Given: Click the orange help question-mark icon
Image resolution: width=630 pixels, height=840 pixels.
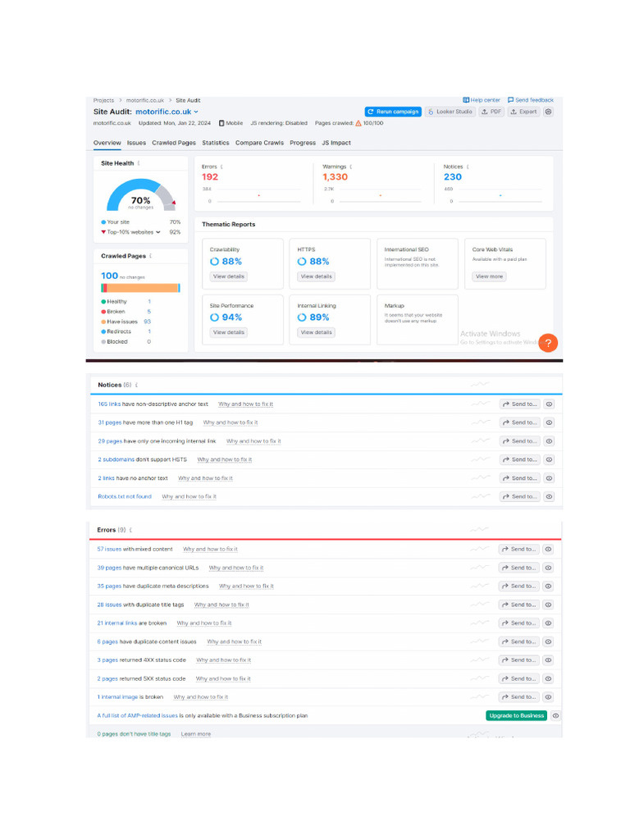Looking at the screenshot, I should [x=548, y=343].
